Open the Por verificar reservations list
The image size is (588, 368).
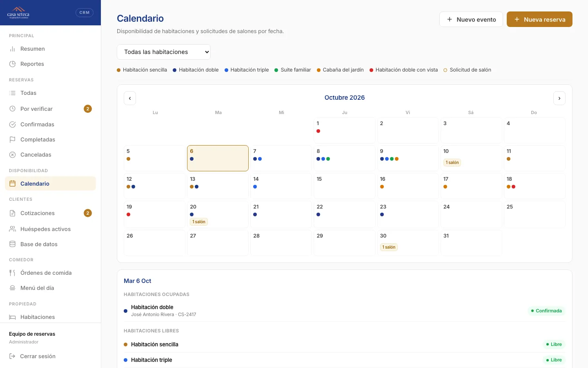(50, 109)
